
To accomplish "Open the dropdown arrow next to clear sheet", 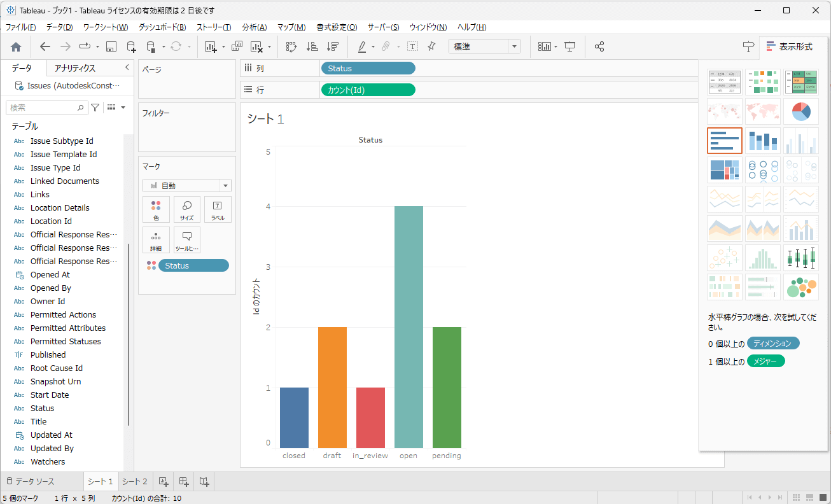I will (269, 47).
